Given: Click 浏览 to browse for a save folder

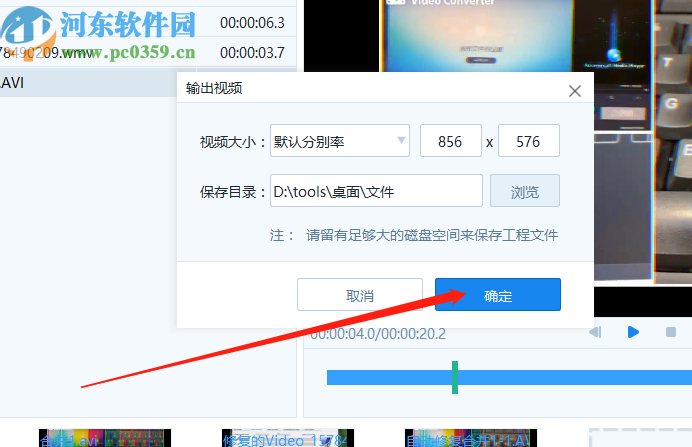Looking at the screenshot, I should point(525,191).
